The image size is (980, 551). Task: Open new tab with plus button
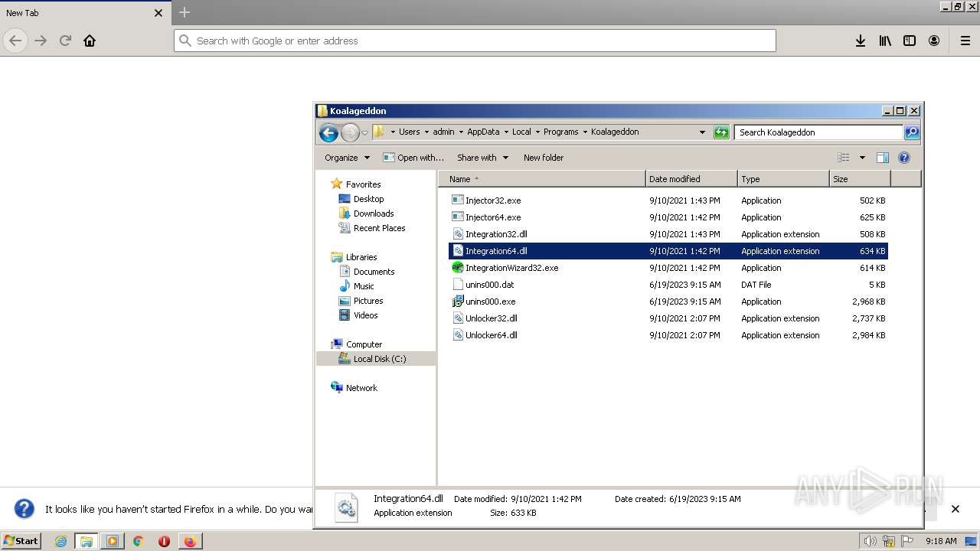185,12
